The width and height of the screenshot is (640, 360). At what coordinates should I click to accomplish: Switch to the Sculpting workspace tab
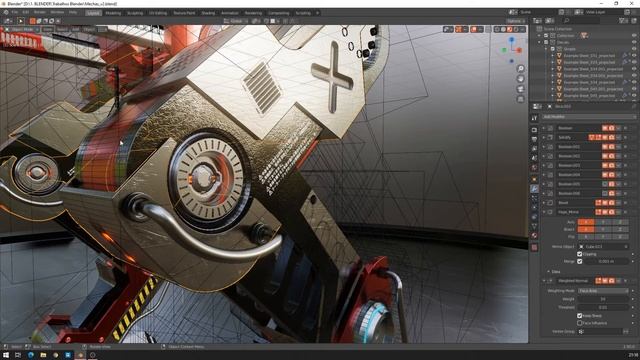pyautogui.click(x=135, y=13)
